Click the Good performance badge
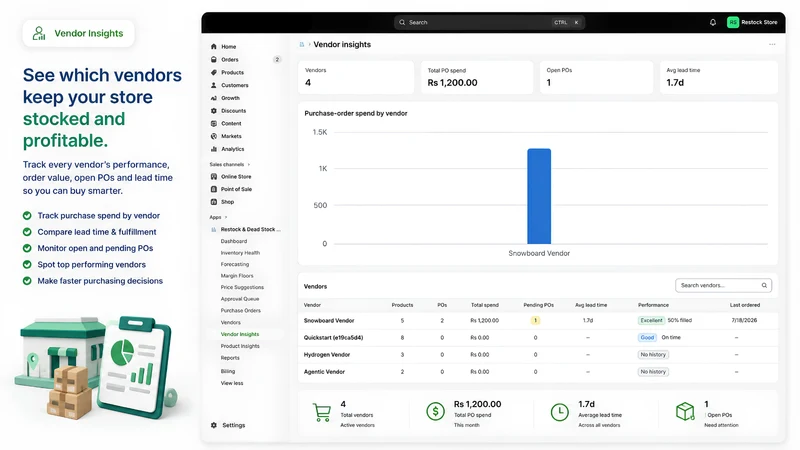 pyautogui.click(x=647, y=337)
